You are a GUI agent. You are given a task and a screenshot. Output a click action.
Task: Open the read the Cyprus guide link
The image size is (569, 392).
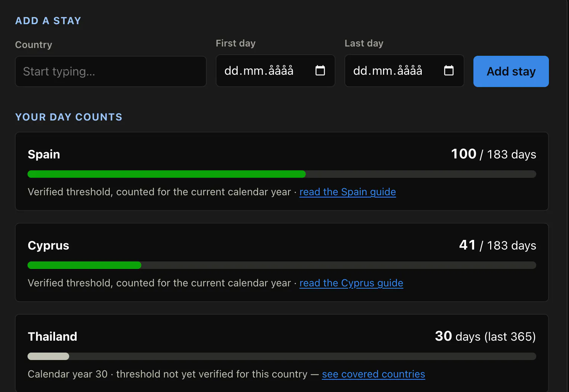(351, 283)
